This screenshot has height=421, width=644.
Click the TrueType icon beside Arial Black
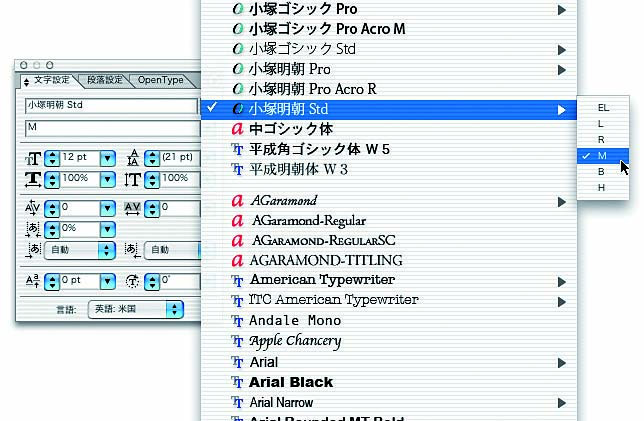(x=237, y=382)
